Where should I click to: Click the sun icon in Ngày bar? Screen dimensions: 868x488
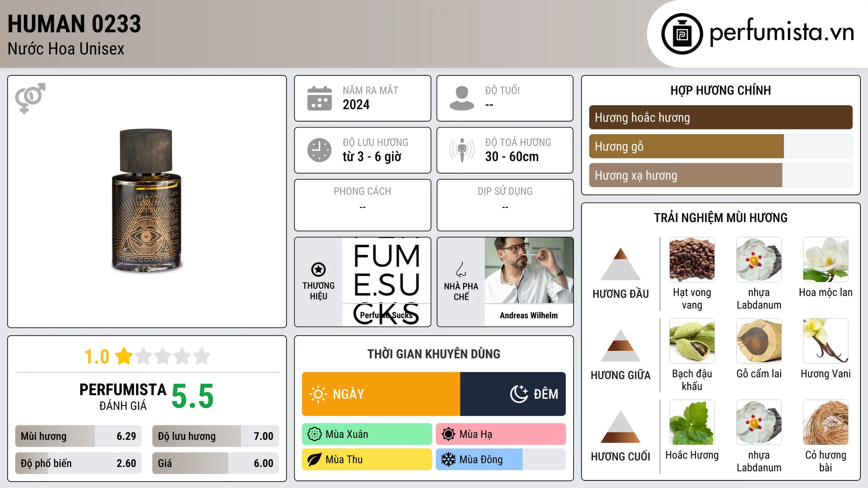pyautogui.click(x=318, y=394)
